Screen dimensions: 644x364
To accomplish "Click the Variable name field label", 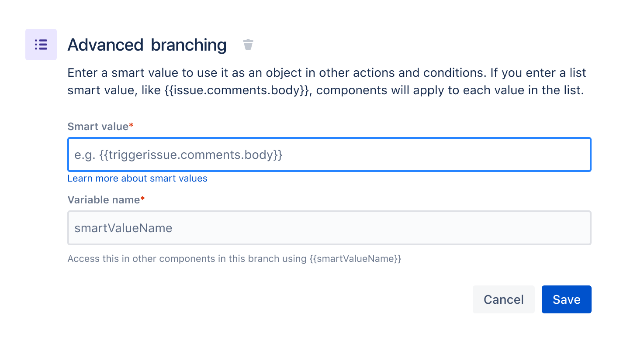I will (104, 200).
